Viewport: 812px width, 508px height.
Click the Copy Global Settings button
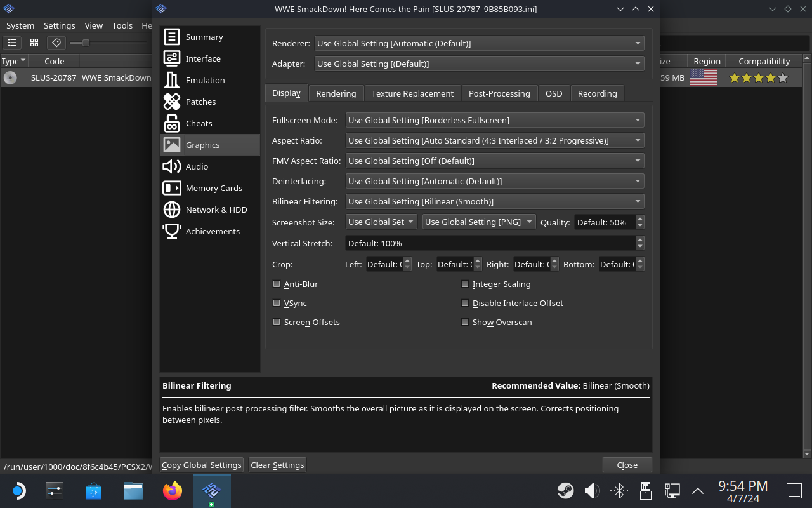[202, 465]
